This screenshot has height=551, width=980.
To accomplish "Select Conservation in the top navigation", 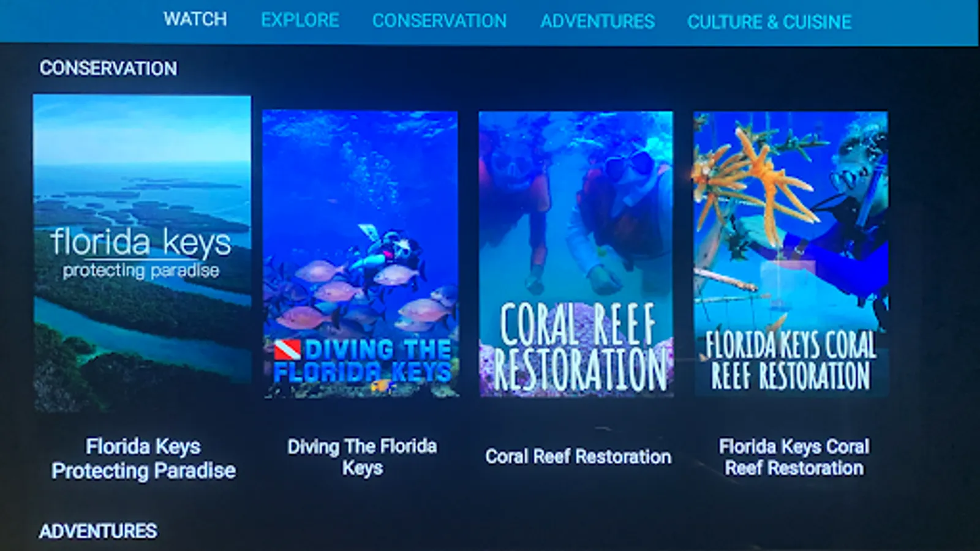I will [x=439, y=21].
